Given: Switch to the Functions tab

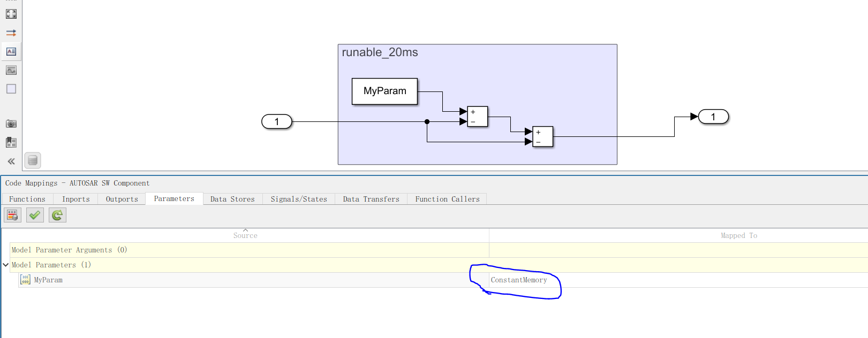Looking at the screenshot, I should (27, 199).
